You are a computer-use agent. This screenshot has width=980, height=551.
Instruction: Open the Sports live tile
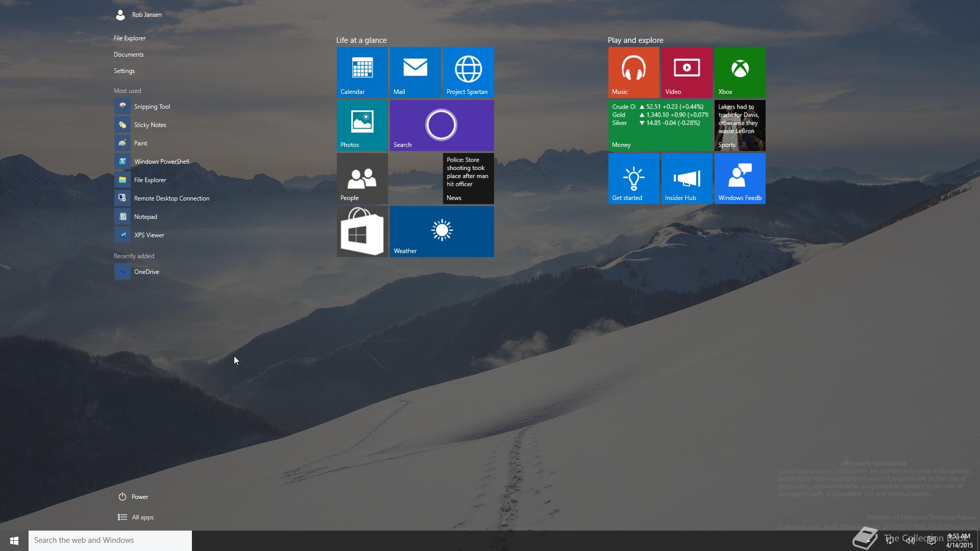click(740, 126)
